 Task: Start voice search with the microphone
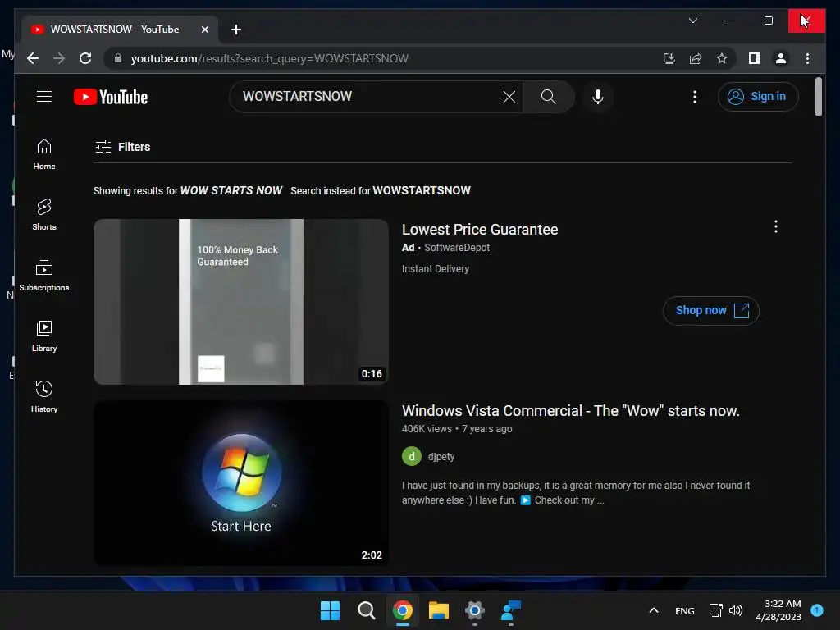598,97
